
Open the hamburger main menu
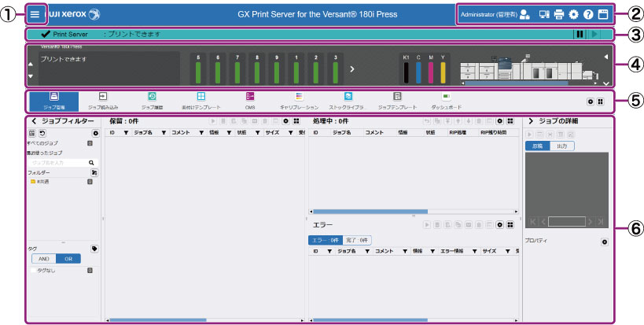35,14
